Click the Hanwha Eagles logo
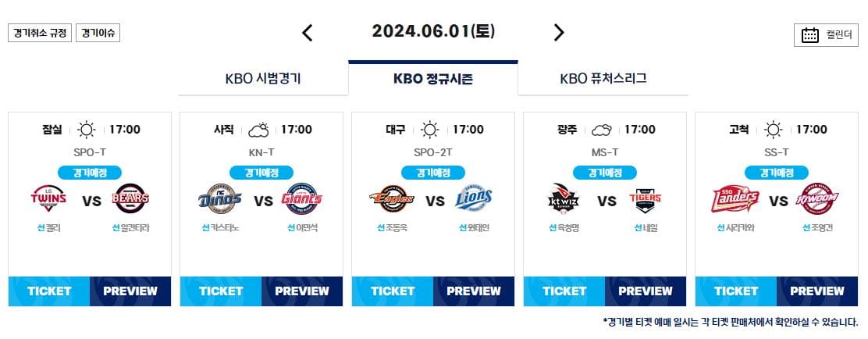Image resolution: width=868 pixels, height=339 pixels. [x=391, y=199]
